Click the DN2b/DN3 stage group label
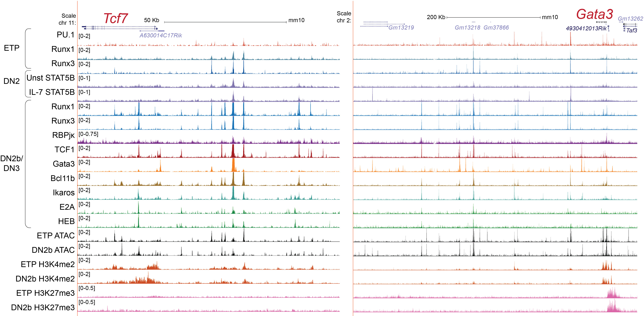This screenshot has height=316, width=644. pyautogui.click(x=12, y=163)
